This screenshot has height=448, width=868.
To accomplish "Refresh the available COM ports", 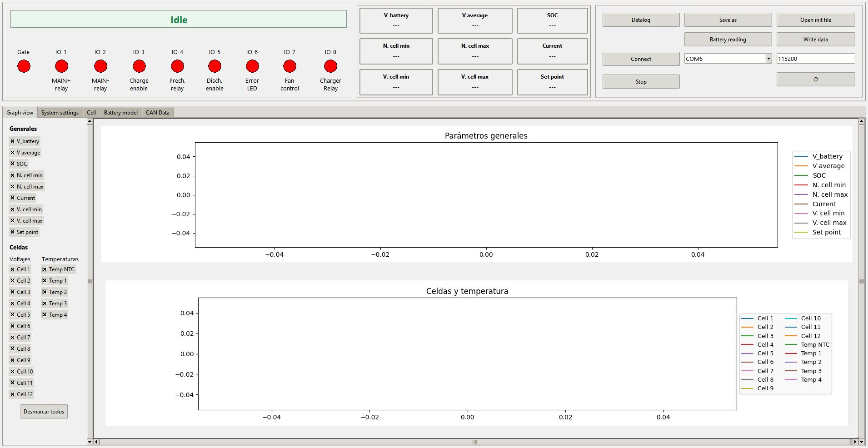I will [815, 79].
